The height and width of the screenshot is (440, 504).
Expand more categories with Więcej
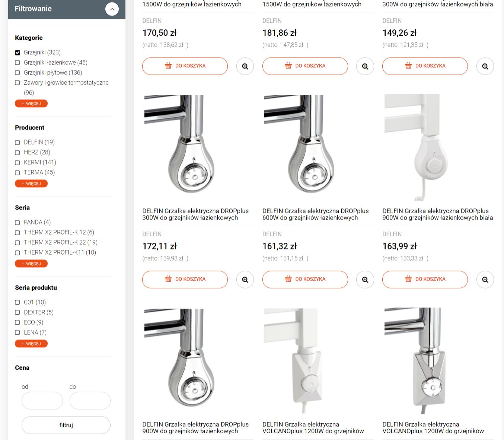[x=31, y=103]
